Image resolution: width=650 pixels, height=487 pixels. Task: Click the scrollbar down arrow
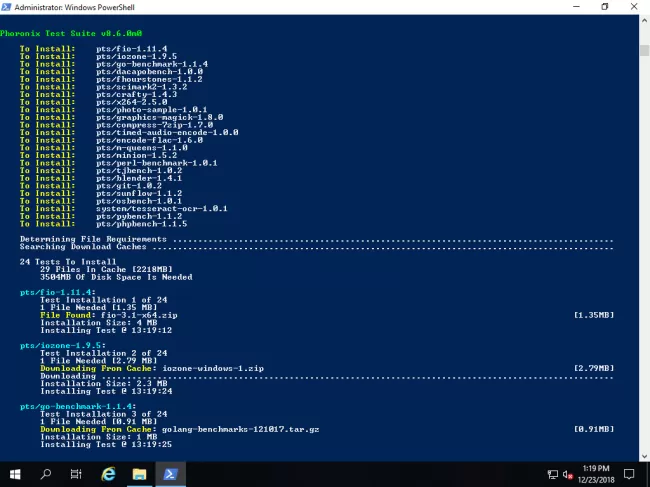point(644,456)
